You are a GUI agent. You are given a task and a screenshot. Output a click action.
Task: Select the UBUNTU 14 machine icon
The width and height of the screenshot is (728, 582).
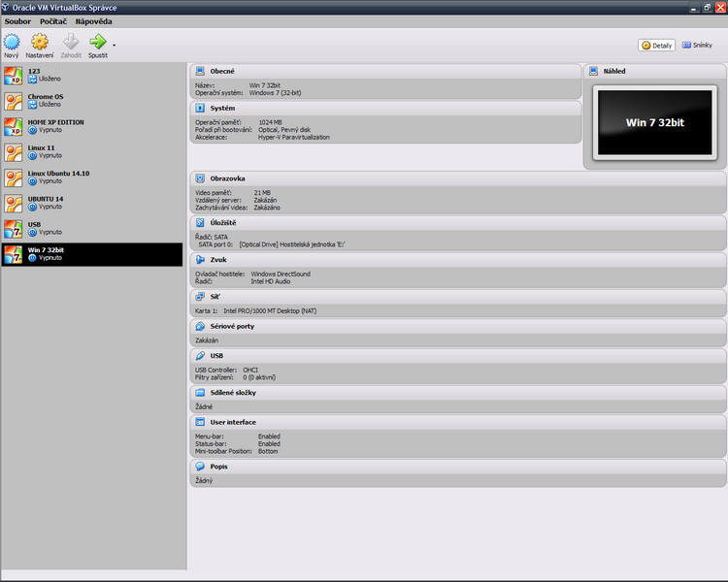14,203
